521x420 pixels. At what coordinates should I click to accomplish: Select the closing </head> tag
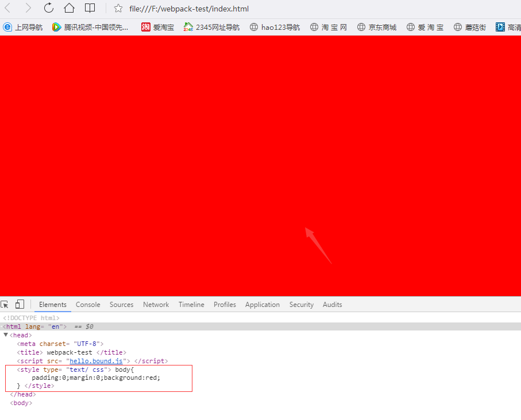23,394
